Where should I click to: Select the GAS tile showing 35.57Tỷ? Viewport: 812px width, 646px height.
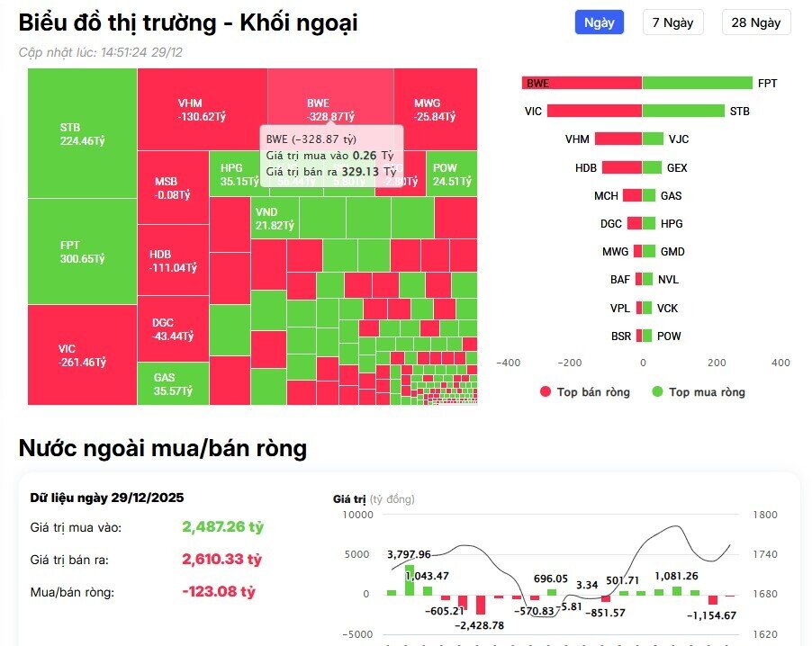[x=171, y=382]
